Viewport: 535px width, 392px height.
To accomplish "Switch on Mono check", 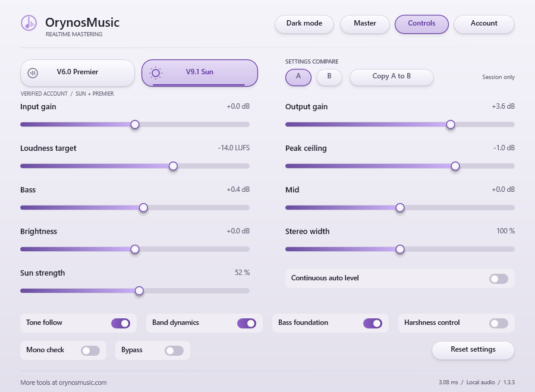I will (90, 350).
